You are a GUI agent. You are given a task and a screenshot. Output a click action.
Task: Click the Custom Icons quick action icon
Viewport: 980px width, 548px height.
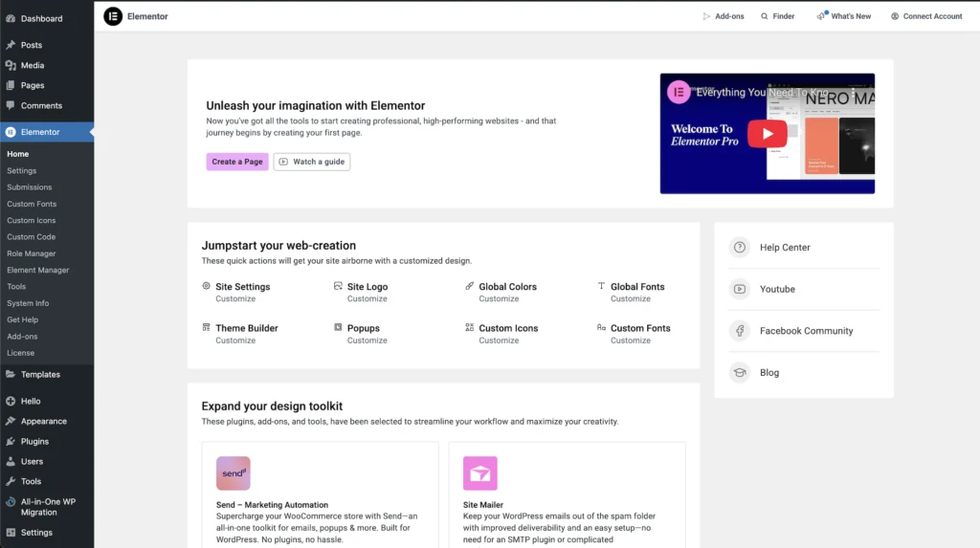pos(469,327)
